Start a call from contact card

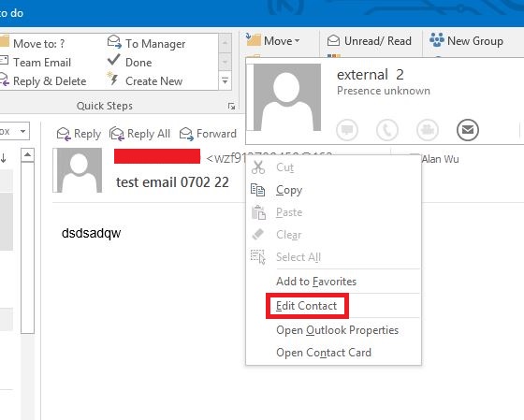[387, 130]
